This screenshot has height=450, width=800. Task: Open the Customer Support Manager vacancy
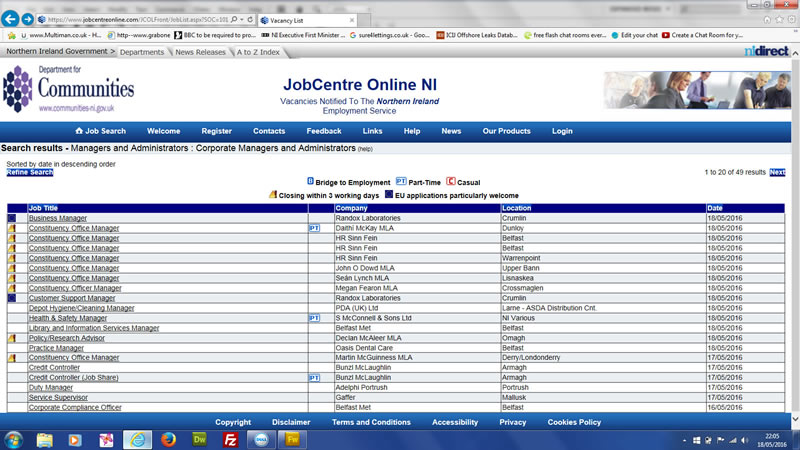(x=72, y=298)
